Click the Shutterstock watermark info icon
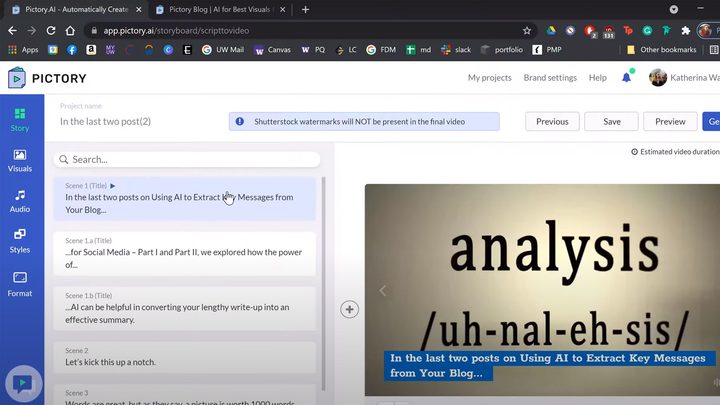720x405 pixels. [x=240, y=121]
